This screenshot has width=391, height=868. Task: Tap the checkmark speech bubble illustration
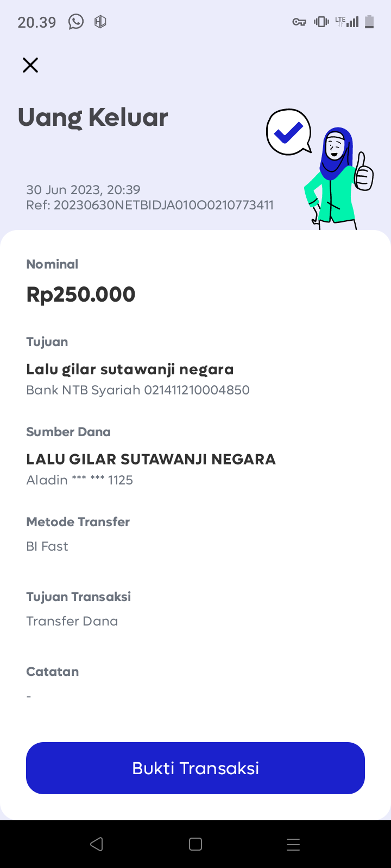[x=288, y=132]
